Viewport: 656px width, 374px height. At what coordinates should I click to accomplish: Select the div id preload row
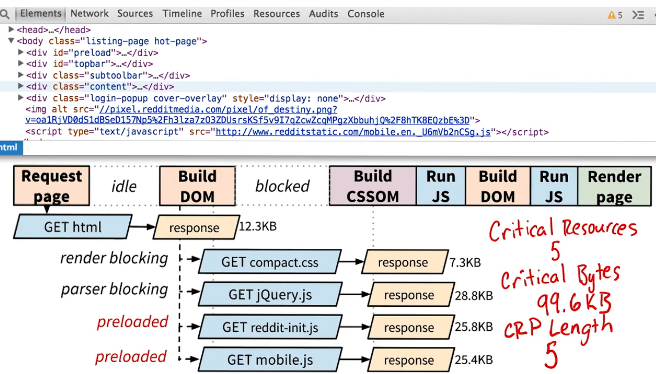pos(92,53)
